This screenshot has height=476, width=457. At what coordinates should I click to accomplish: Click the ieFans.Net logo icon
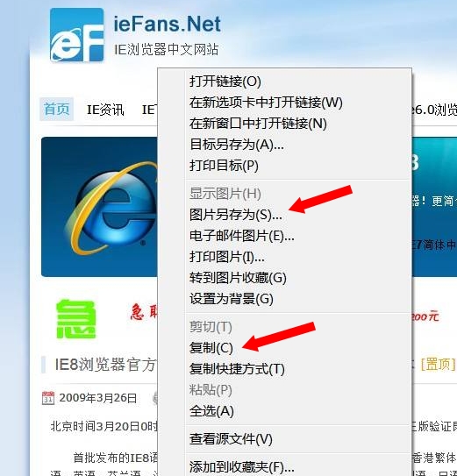77,35
